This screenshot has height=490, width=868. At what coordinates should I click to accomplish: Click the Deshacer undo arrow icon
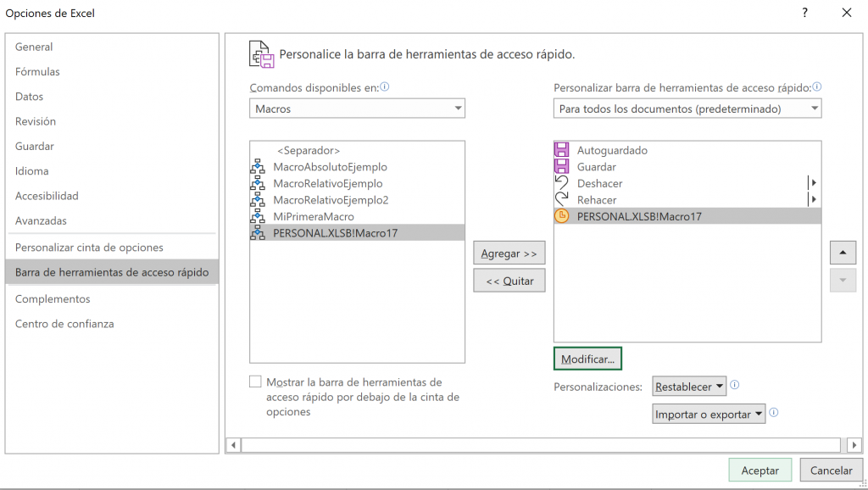point(562,183)
